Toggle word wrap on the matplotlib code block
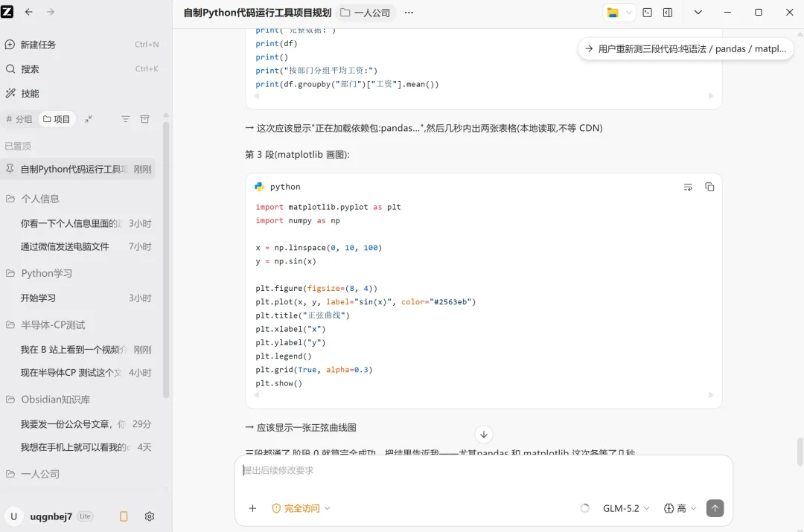Image resolution: width=804 pixels, height=532 pixels. coord(688,187)
